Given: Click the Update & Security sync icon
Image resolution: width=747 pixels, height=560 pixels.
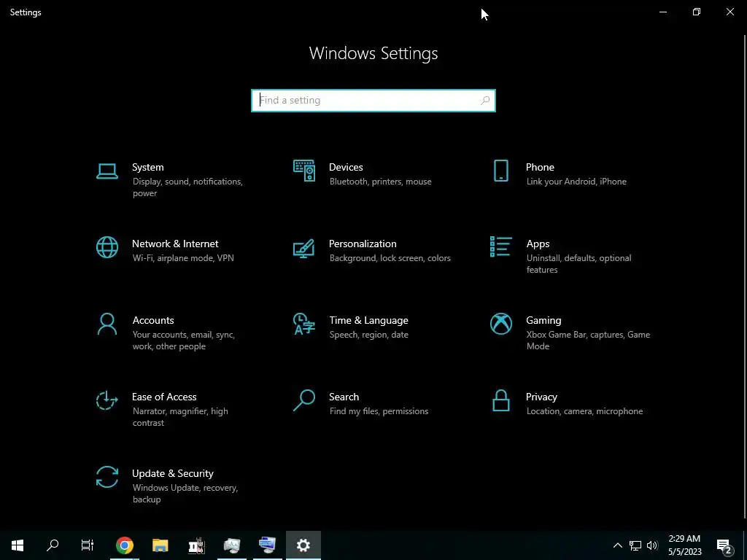Looking at the screenshot, I should click(x=107, y=477).
